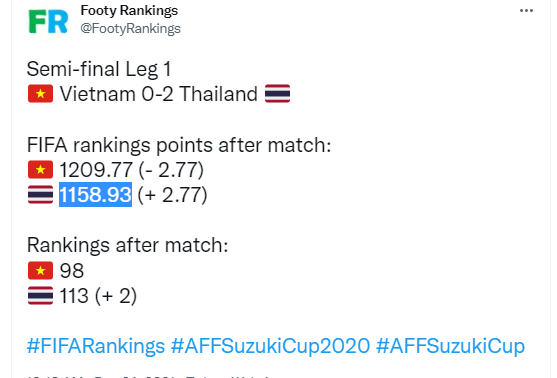Click the Thailand flag next to rank 113
This screenshot has height=378, width=557.
click(40, 296)
